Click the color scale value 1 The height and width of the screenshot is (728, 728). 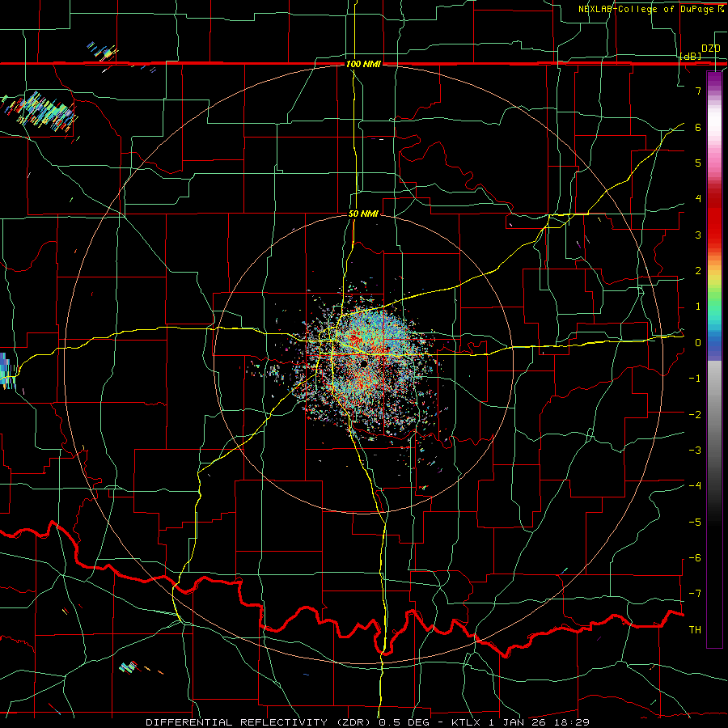click(x=698, y=307)
